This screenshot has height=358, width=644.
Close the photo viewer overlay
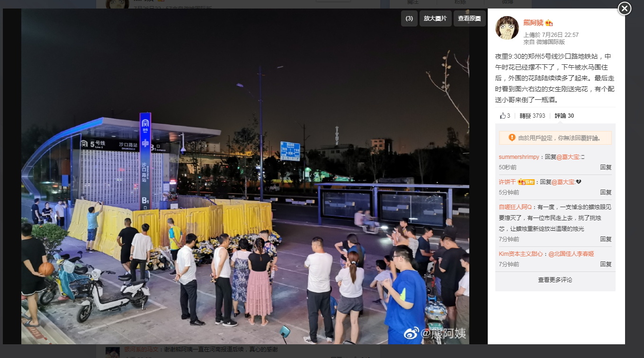[x=625, y=8]
